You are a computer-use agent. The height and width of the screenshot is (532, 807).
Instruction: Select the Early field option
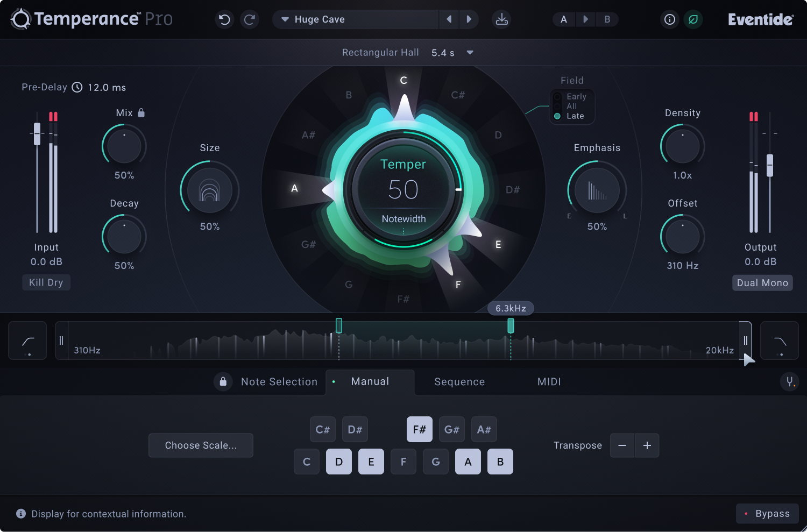tap(558, 97)
